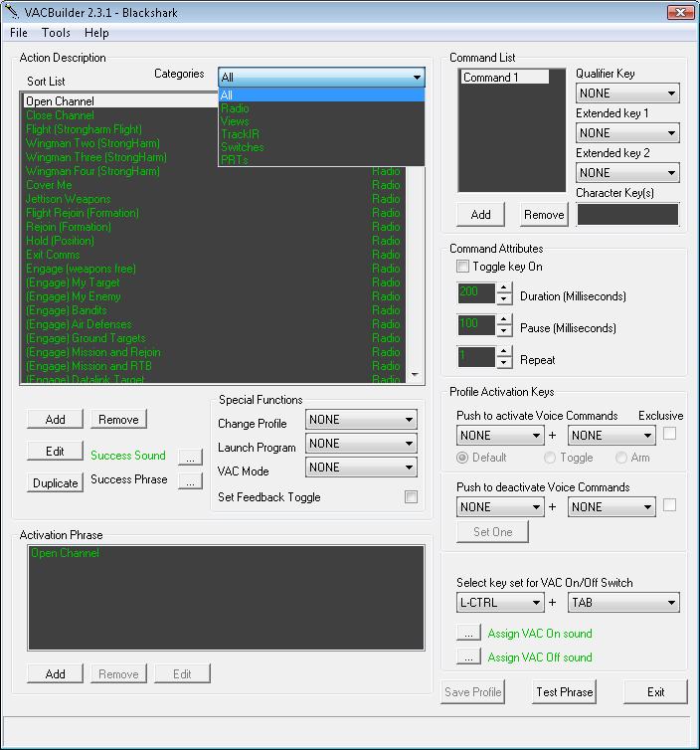Image resolution: width=700 pixels, height=750 pixels.
Task: Increase Duration milliseconds with up arrow
Action: pos(503,289)
